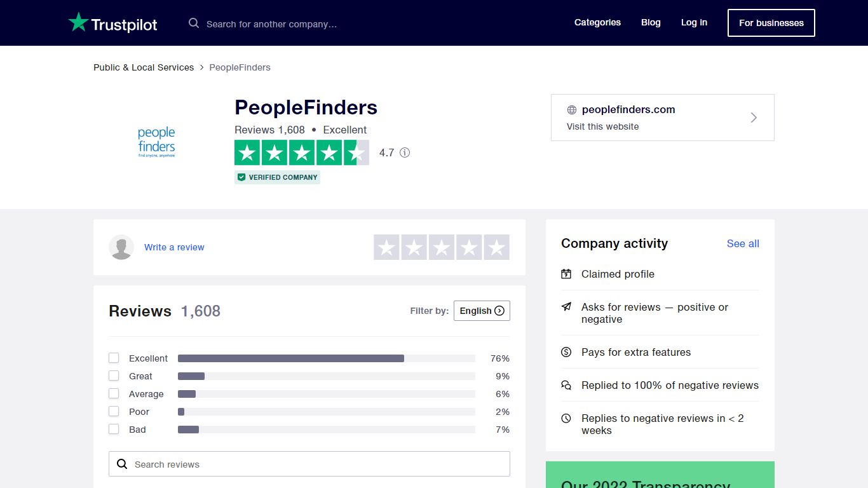The width and height of the screenshot is (868, 488).
Task: Focus the Search for another company field
Action: (x=271, y=24)
